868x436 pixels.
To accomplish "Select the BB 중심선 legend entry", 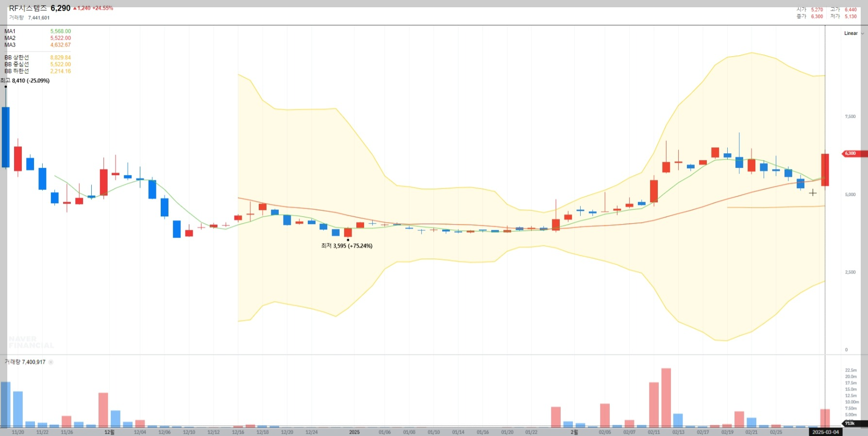I will click(x=17, y=64).
